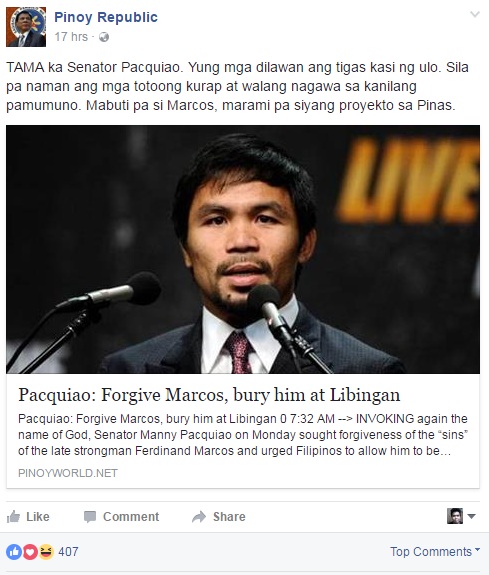Click the article description text

tap(243, 435)
